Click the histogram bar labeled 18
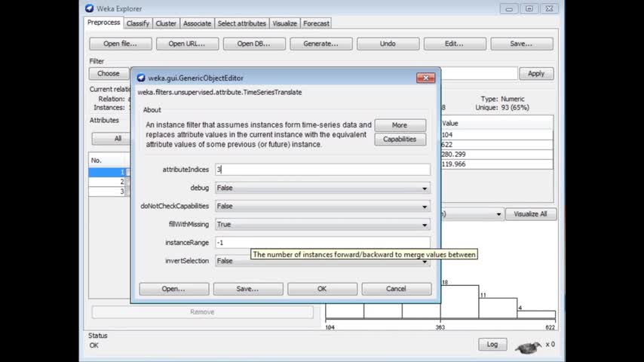 point(459,302)
